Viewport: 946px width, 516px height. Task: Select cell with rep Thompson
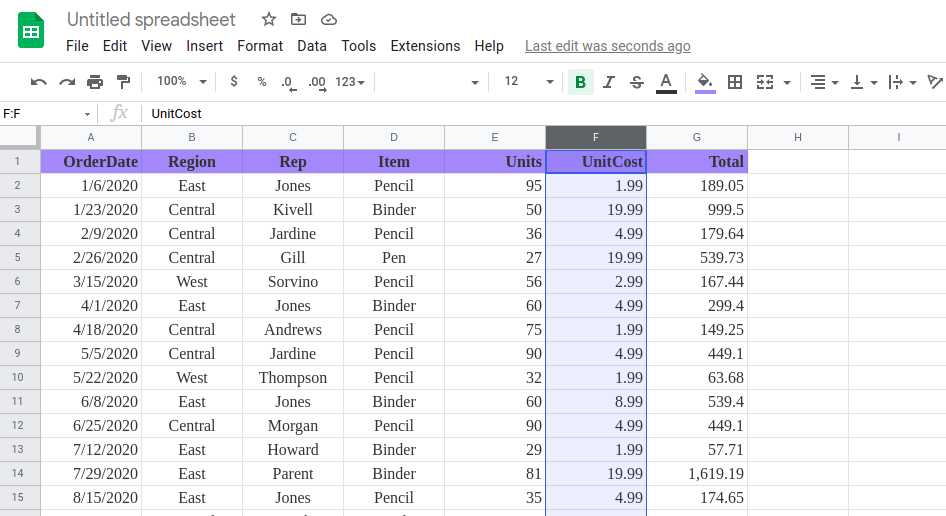tap(293, 378)
